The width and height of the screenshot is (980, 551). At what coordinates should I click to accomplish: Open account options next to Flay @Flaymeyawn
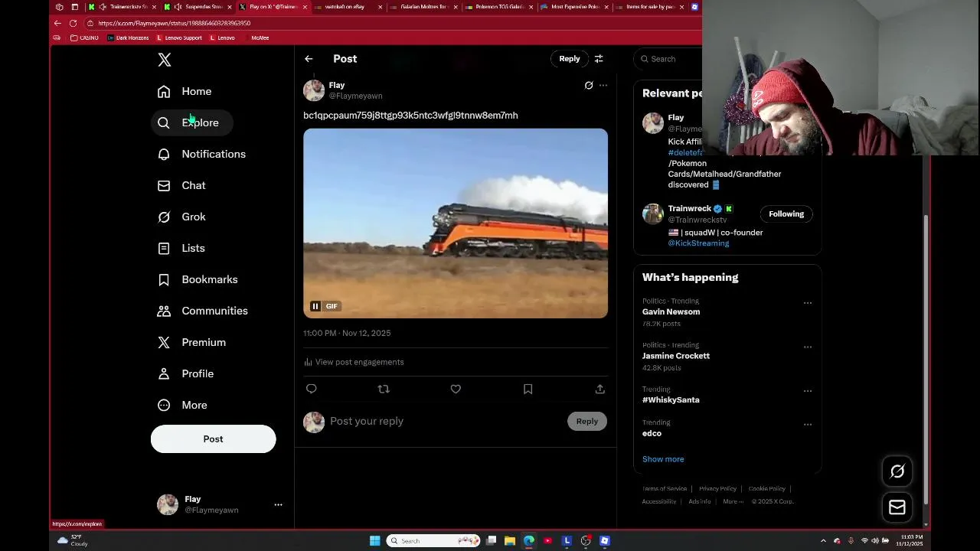coord(278,505)
